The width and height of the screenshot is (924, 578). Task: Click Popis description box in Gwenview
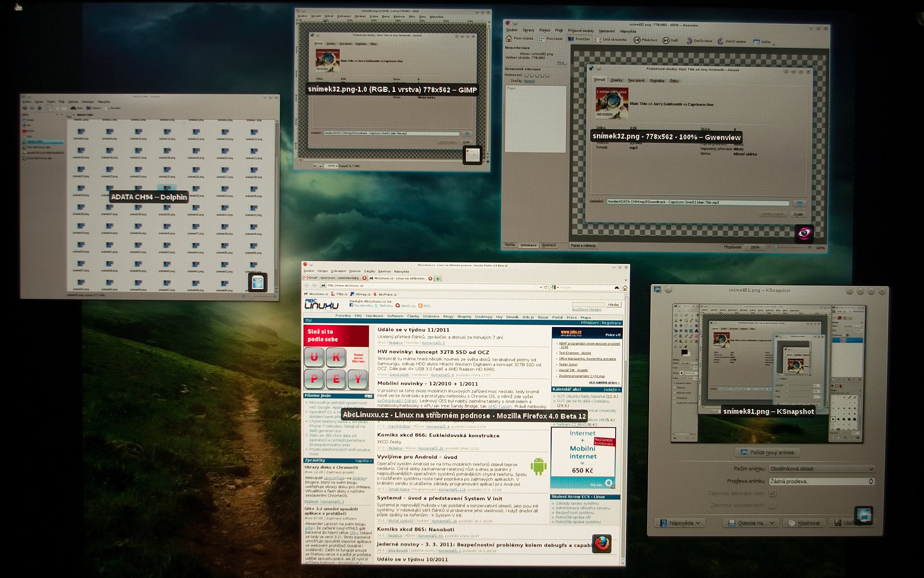tap(535, 119)
